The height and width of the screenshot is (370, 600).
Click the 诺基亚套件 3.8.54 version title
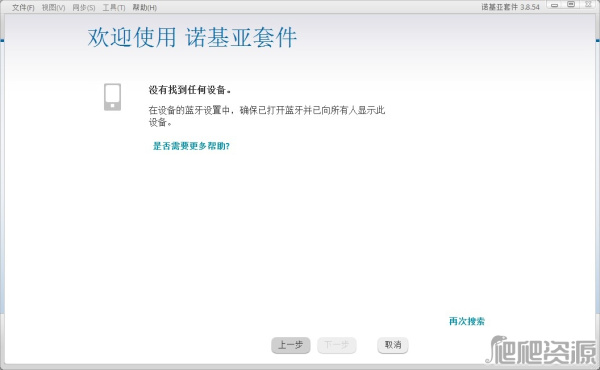510,7
